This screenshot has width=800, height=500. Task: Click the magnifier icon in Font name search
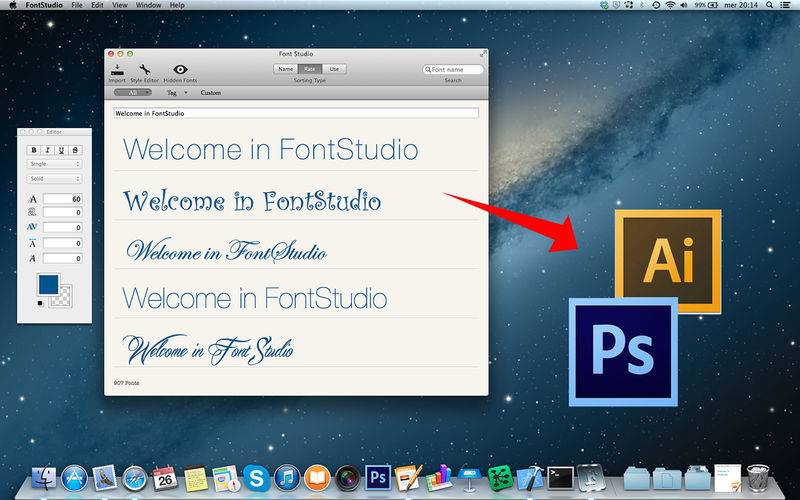428,69
